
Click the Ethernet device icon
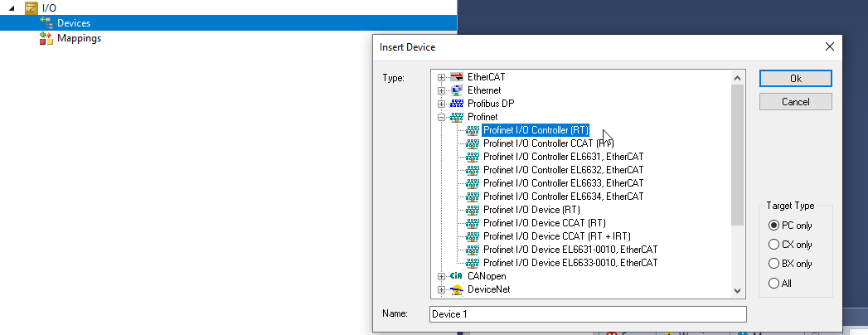[x=456, y=90]
